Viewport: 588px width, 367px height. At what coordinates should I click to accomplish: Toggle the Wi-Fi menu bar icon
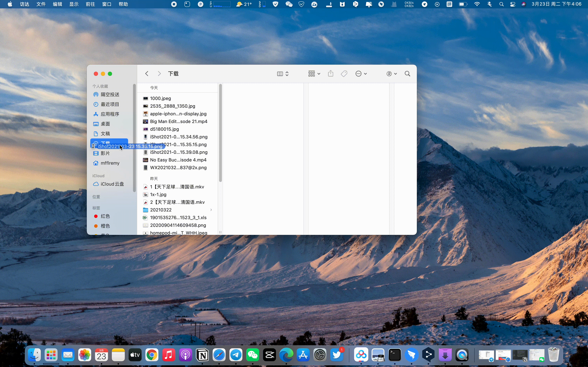(x=477, y=4)
